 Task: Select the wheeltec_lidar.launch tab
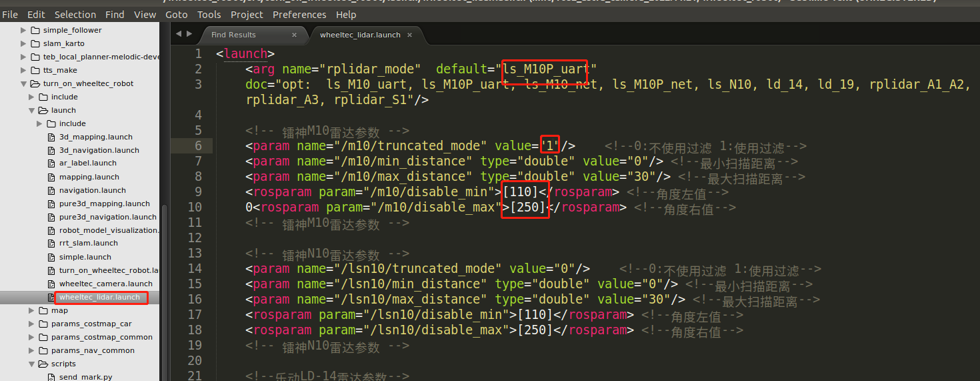pyautogui.click(x=360, y=35)
